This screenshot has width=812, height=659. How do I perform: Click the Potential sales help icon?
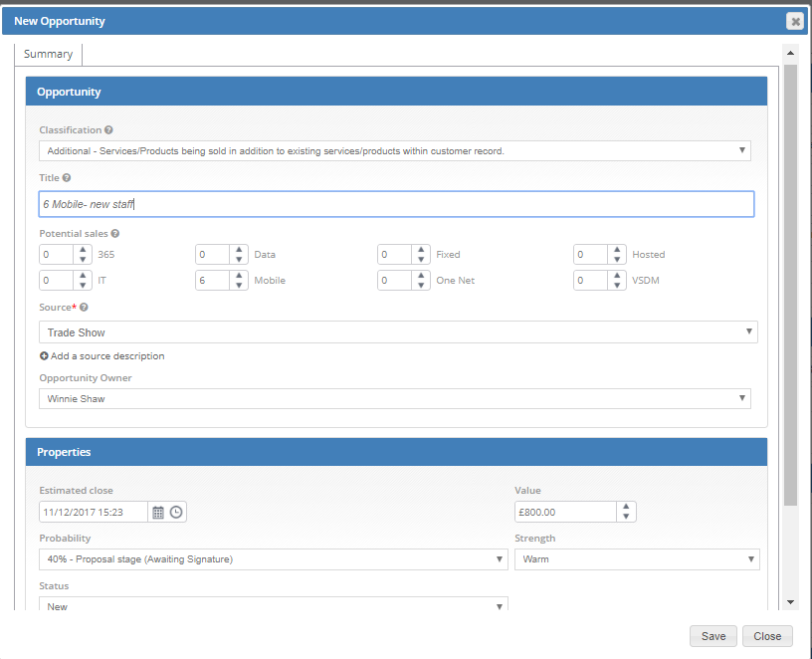115,234
